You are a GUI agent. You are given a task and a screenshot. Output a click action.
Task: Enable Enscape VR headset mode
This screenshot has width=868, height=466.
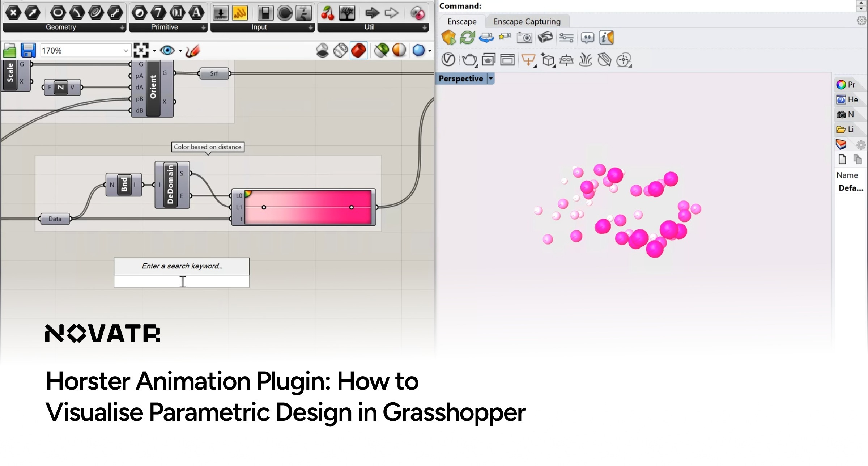click(545, 37)
